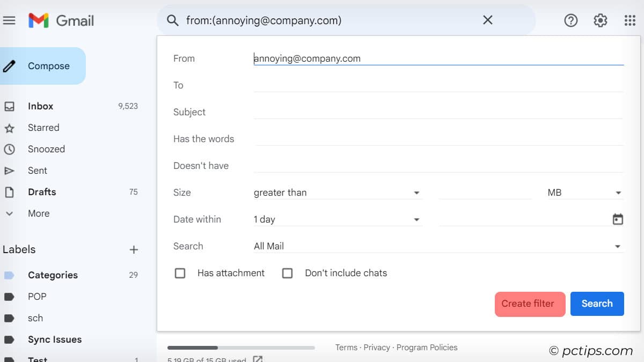Create new label with plus icon
Screen dimensions: 644x362
click(134, 249)
